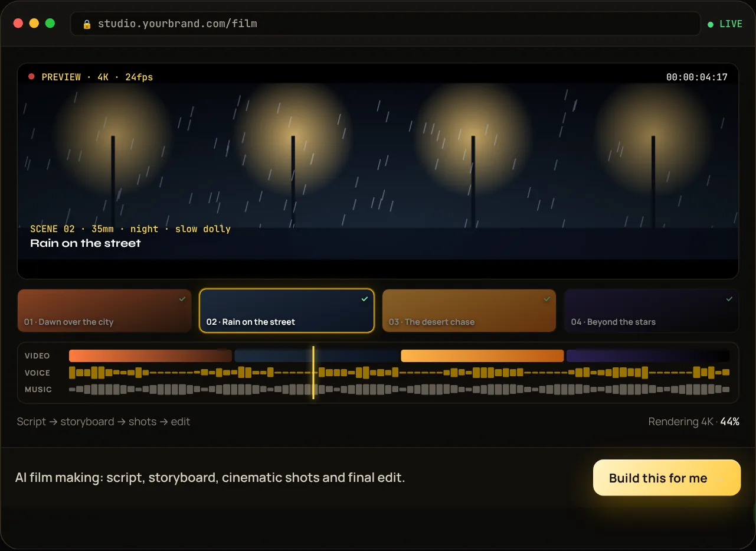756x551 pixels.
Task: Click the PREVIEW · 4K · 24fps label
Action: (97, 77)
